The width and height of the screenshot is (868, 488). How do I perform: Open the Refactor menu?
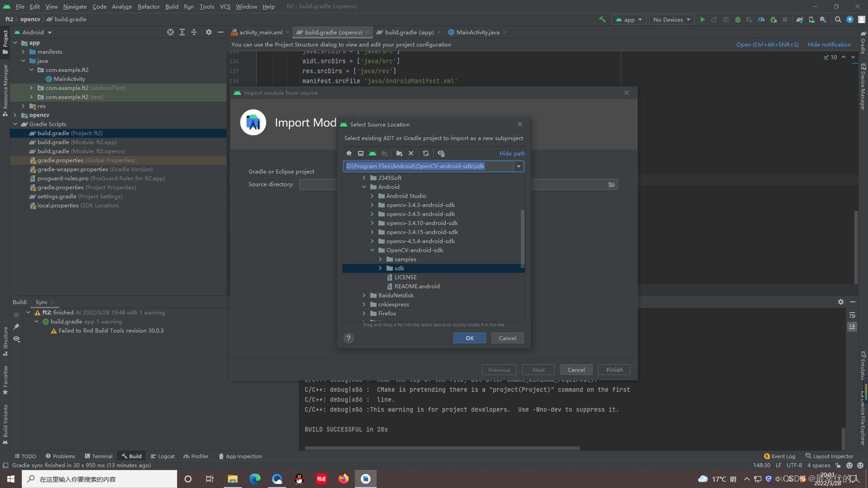(149, 6)
